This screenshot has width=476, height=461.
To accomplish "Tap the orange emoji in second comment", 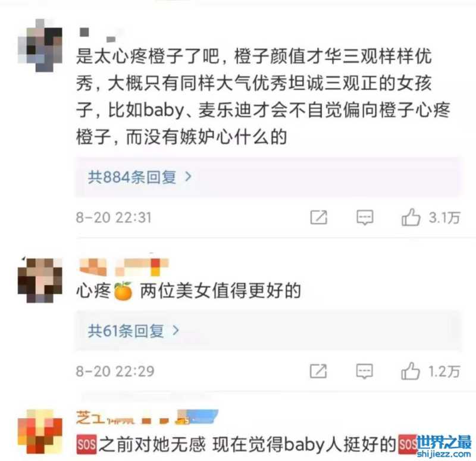I will [x=123, y=291].
